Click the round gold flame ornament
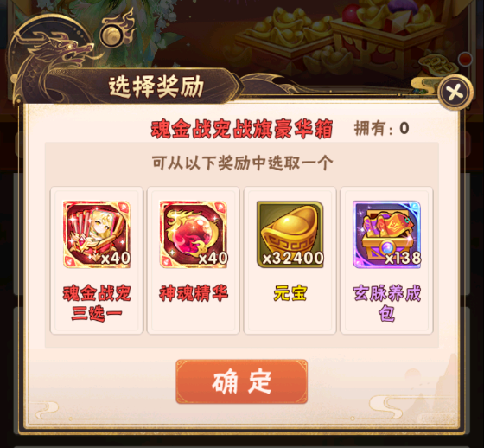The width and height of the screenshot is (484, 448). [118, 31]
